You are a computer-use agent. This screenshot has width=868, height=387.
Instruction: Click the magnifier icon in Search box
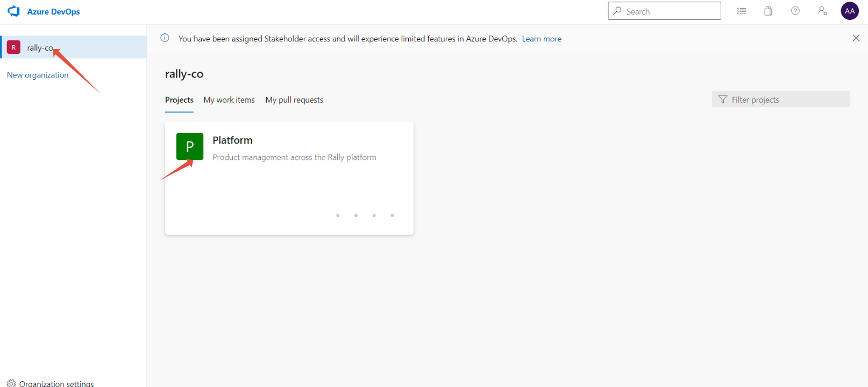(617, 11)
